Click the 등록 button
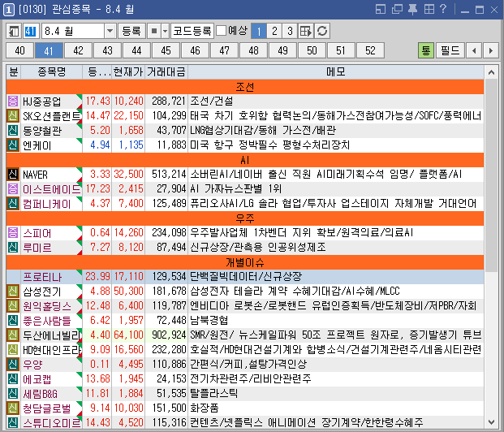 click(x=131, y=31)
